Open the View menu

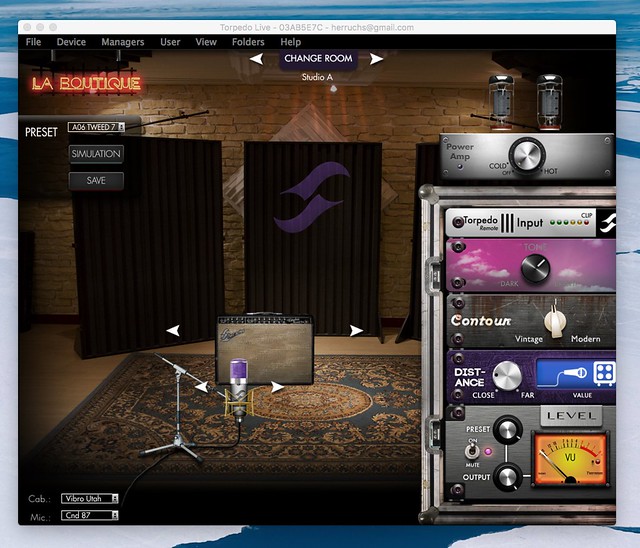206,42
